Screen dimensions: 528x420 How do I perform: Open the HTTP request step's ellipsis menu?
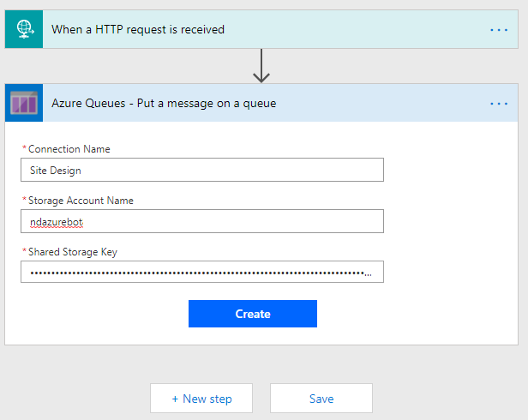499,30
